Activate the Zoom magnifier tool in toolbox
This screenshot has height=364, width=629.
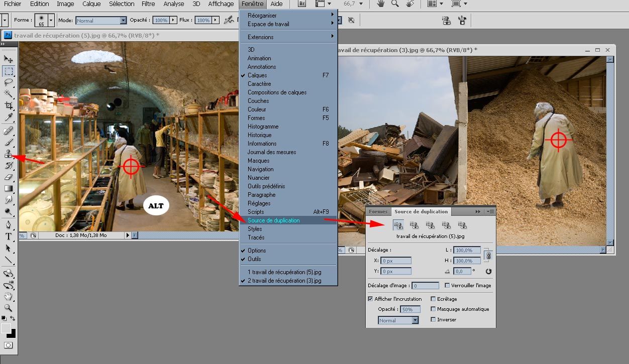[x=9, y=307]
